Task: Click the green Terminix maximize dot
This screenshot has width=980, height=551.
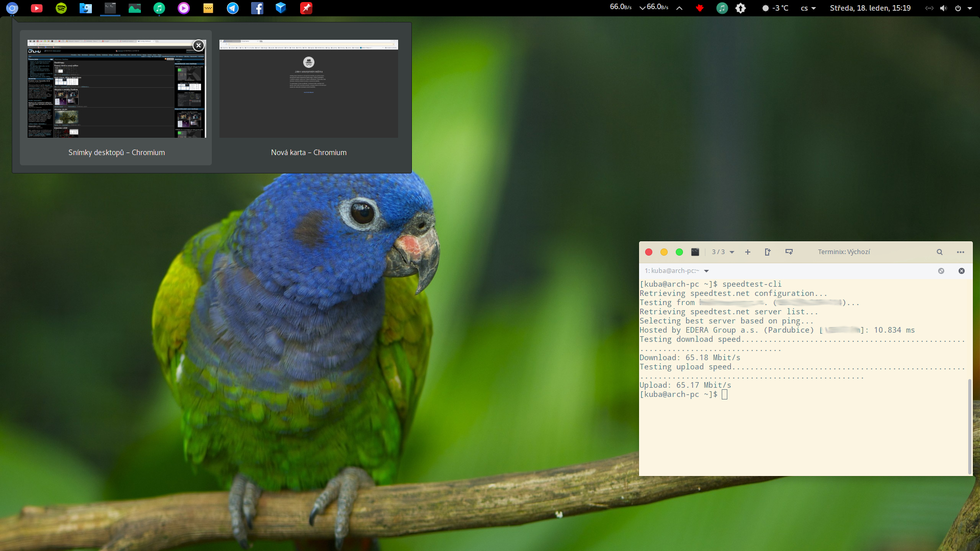Action: coord(679,252)
